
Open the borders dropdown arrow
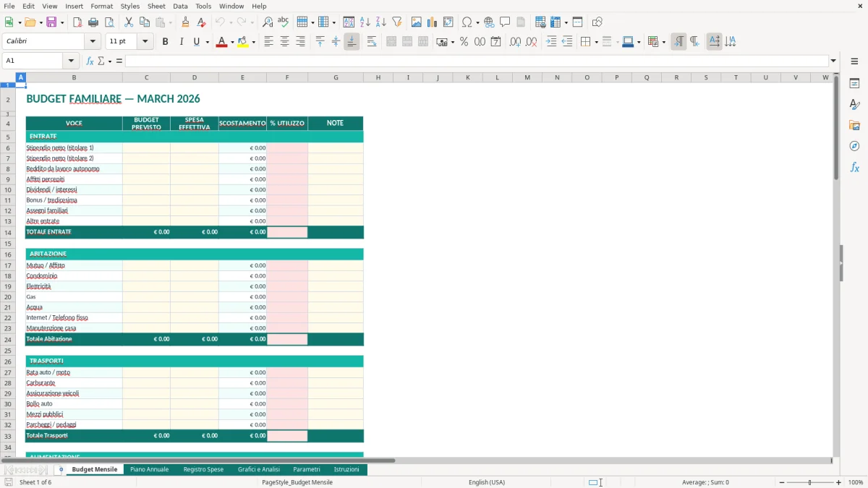(x=596, y=42)
